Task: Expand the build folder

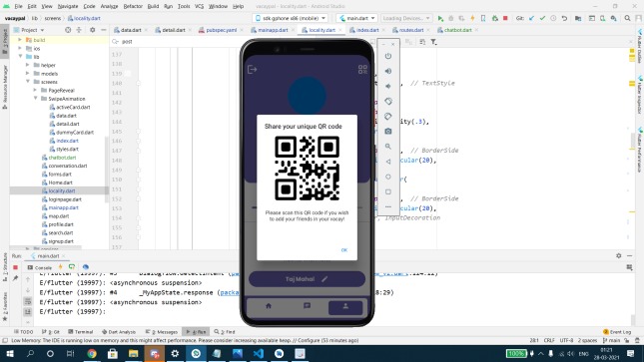Action: pos(20,40)
